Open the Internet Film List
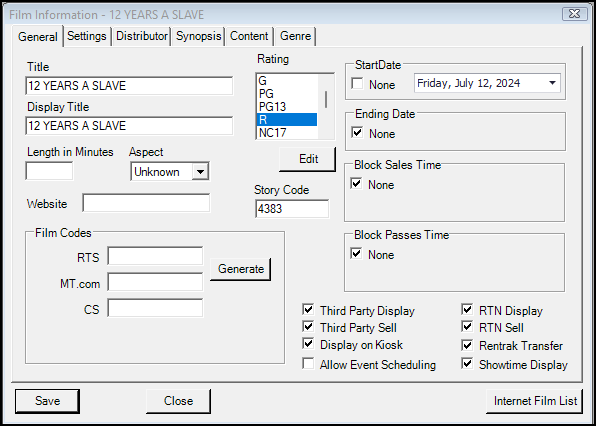The height and width of the screenshot is (426, 596). (534, 401)
